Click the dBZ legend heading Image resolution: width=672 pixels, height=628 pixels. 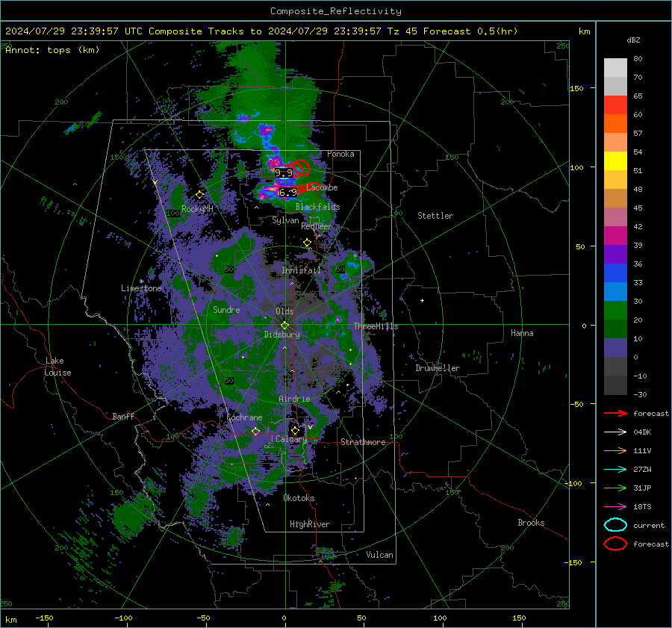[633, 40]
